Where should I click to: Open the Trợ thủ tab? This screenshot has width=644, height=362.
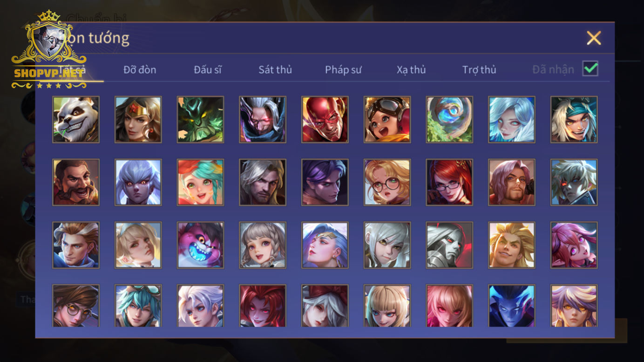[479, 70]
